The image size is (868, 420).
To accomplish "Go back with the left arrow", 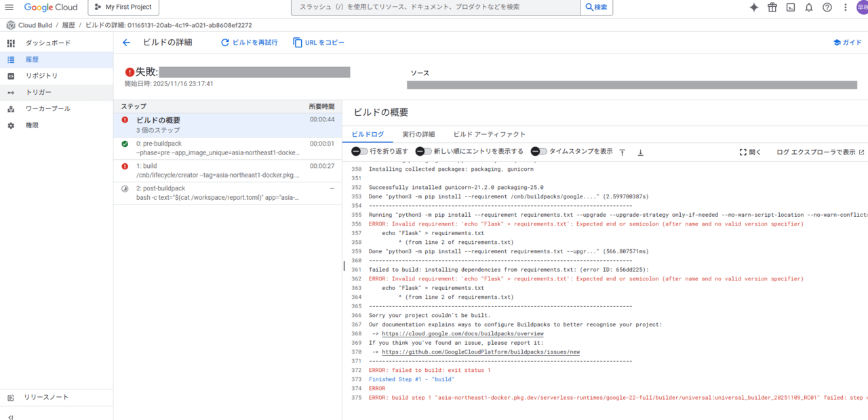I will coord(126,43).
